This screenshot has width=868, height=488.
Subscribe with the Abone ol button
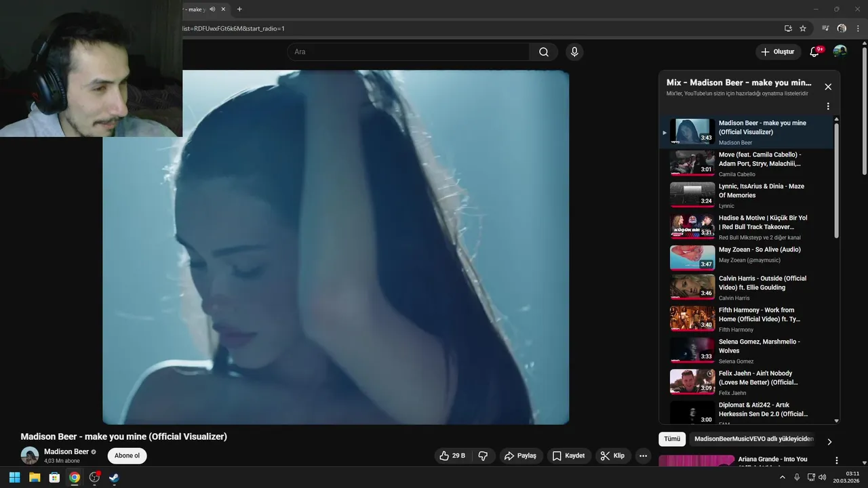(127, 455)
